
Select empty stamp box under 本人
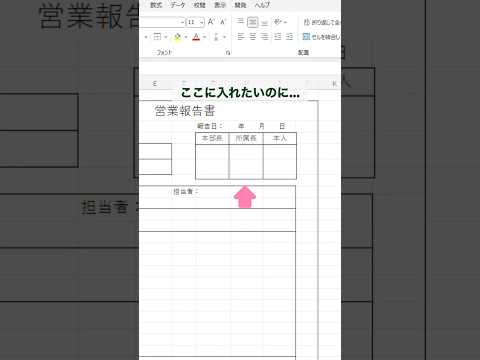click(x=280, y=162)
